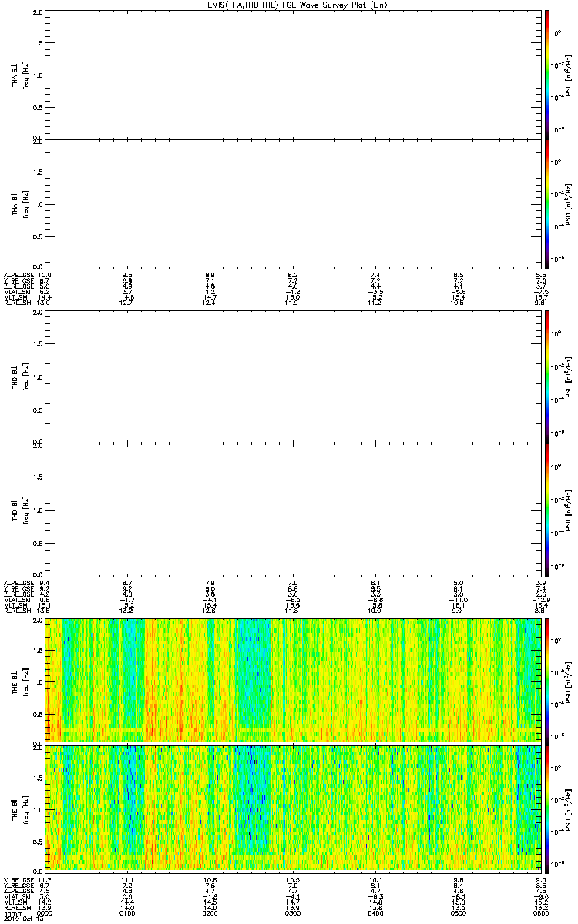Click the THE B-perpendicular spectrogram

[294, 680]
